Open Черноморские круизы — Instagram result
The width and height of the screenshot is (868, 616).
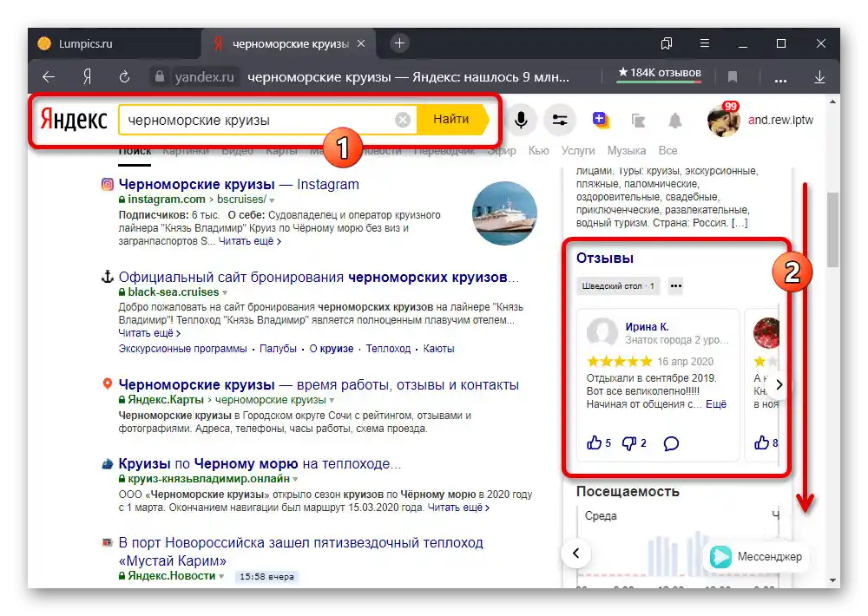tap(239, 184)
